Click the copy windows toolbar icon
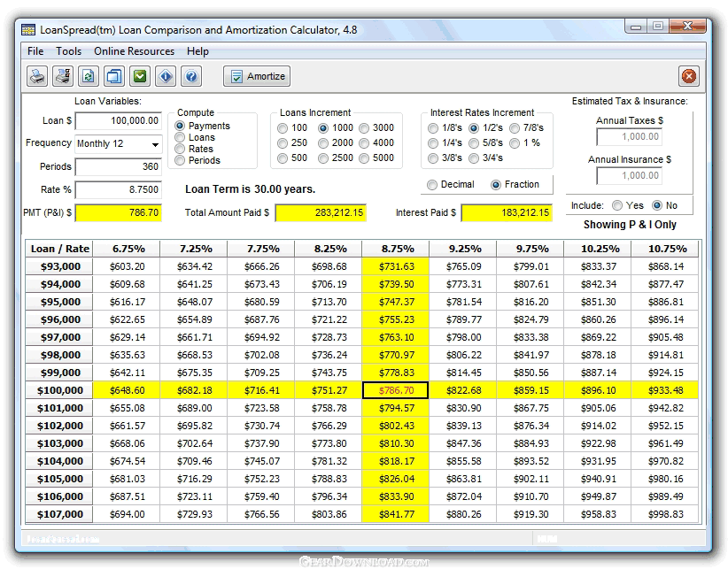Screen dimensions: 728x569 click(114, 76)
